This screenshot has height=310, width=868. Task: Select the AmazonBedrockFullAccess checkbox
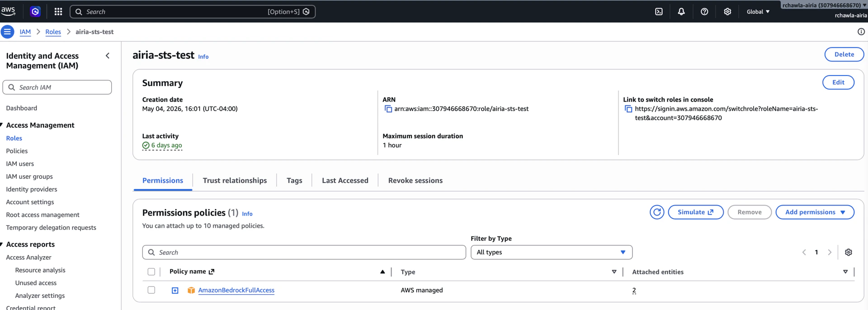pyautogui.click(x=151, y=290)
